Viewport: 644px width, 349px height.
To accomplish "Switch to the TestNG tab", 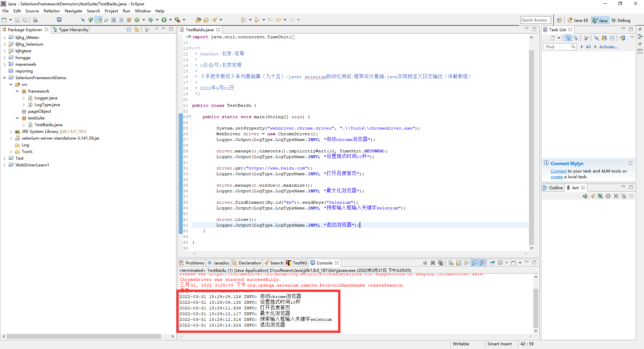I will point(297,263).
